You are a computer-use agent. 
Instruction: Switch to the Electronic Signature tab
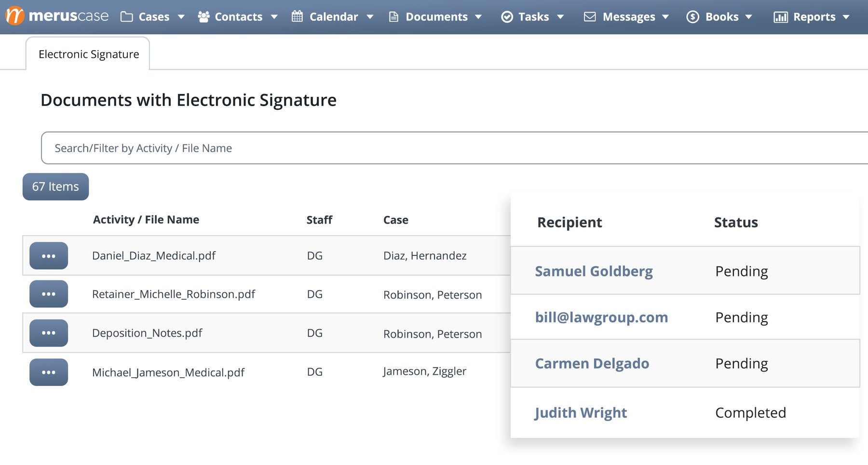tap(88, 54)
